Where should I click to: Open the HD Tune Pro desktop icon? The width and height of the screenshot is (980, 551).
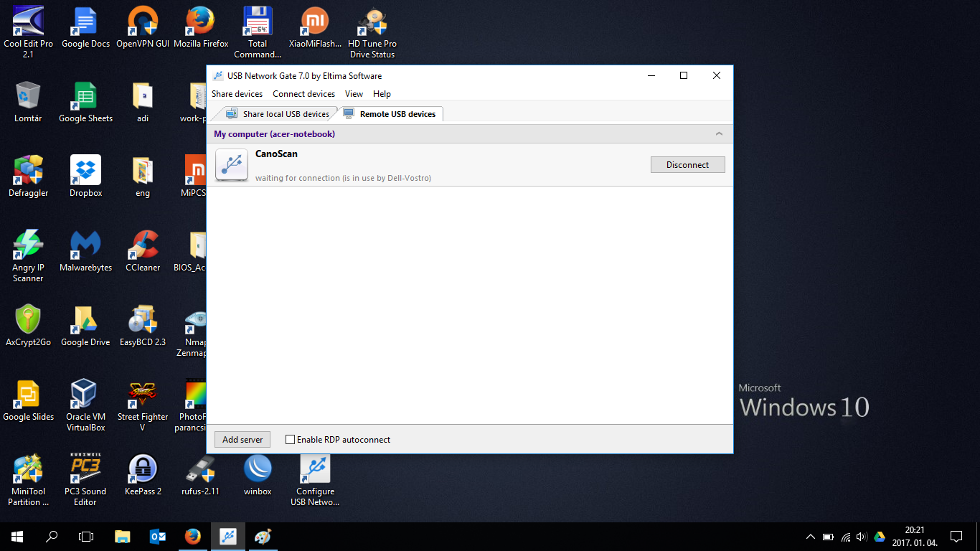(x=372, y=22)
